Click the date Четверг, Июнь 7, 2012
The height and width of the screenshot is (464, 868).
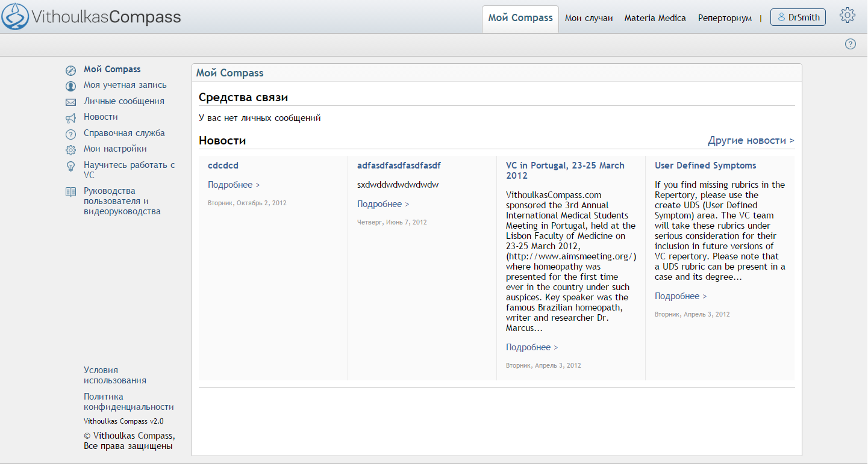click(x=392, y=222)
